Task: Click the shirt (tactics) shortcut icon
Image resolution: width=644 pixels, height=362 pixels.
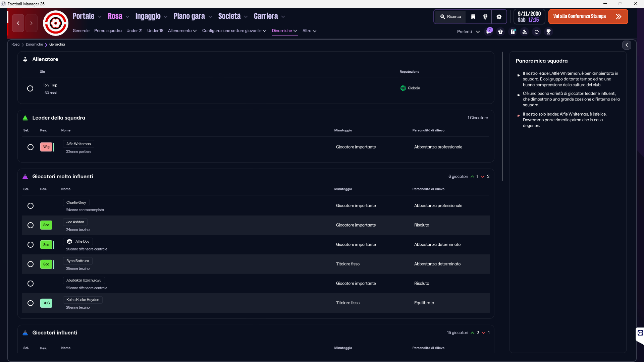Action: pos(500,32)
